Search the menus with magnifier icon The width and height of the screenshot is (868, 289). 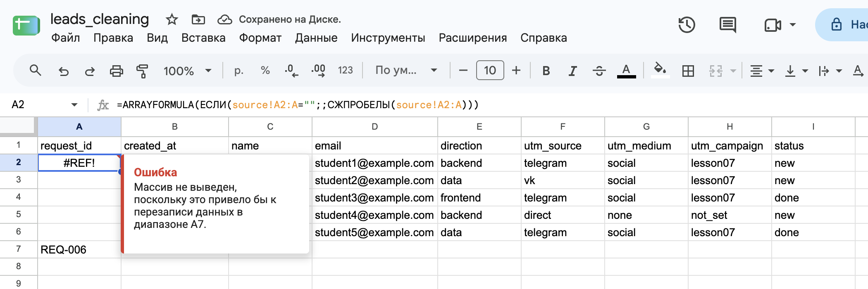(36, 71)
